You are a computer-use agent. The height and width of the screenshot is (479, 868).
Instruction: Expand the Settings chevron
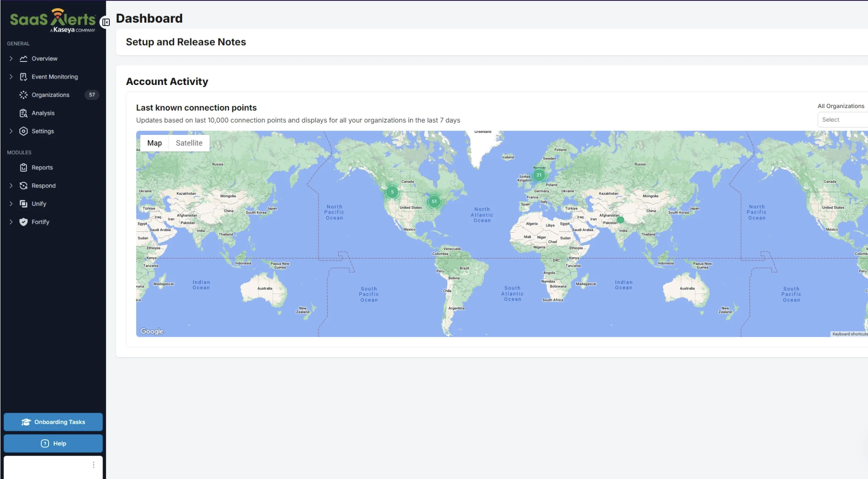(x=11, y=131)
